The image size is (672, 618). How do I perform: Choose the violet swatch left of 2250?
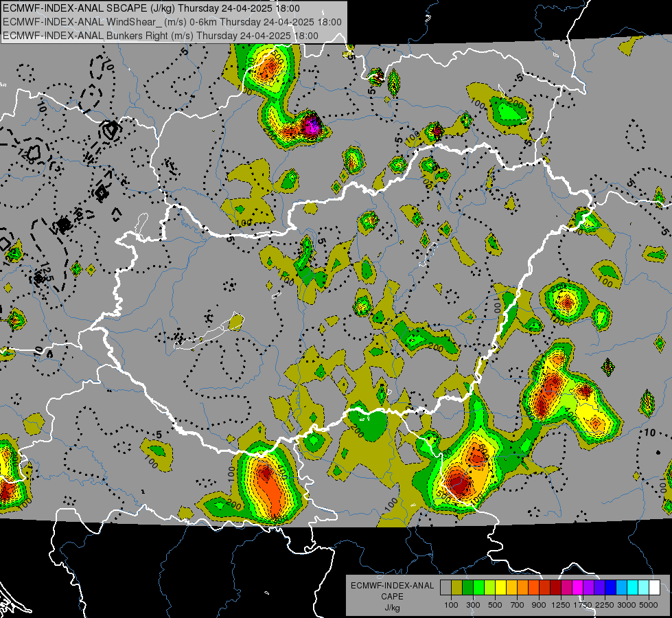(599, 587)
